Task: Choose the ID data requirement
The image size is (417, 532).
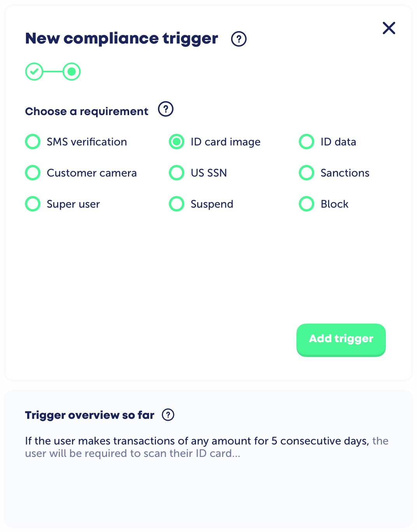Action: [x=307, y=142]
